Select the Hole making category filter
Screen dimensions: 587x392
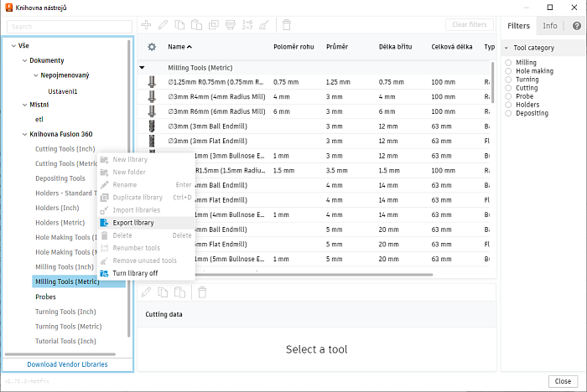[x=508, y=71]
